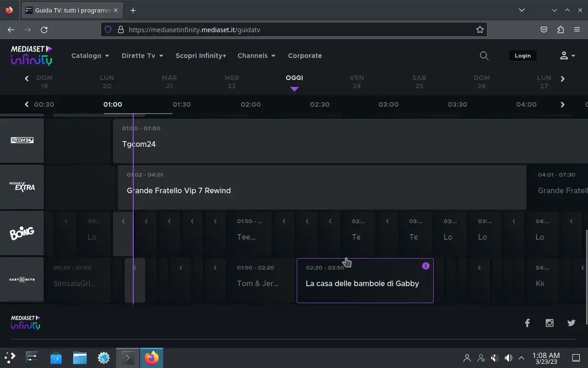Go to previous days with left day arrow

click(x=27, y=79)
